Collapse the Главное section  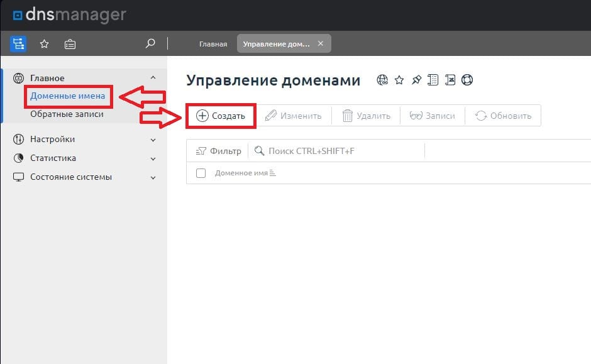(153, 77)
